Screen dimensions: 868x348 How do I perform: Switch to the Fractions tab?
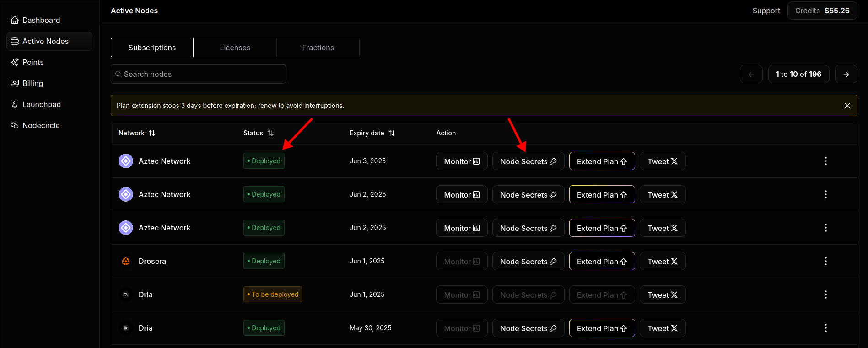(318, 48)
